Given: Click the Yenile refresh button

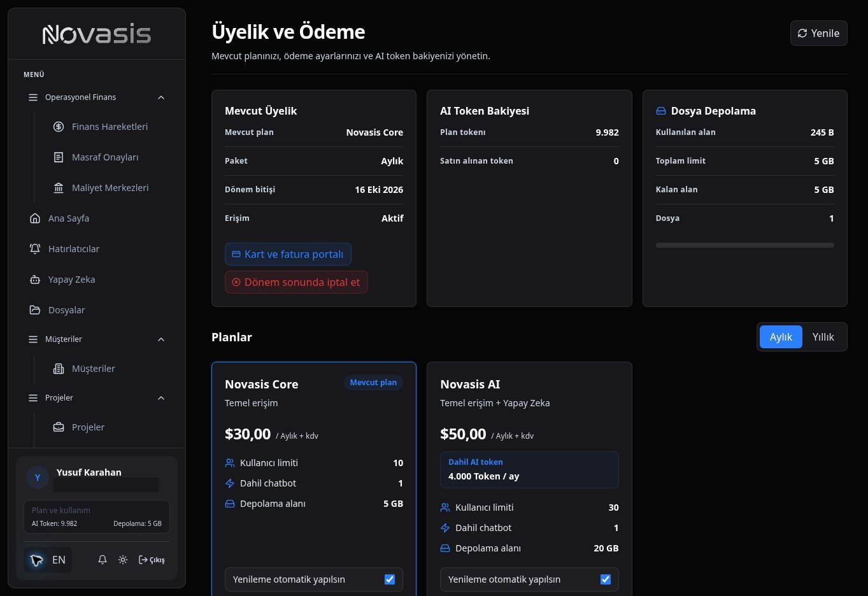Looking at the screenshot, I should pyautogui.click(x=818, y=33).
